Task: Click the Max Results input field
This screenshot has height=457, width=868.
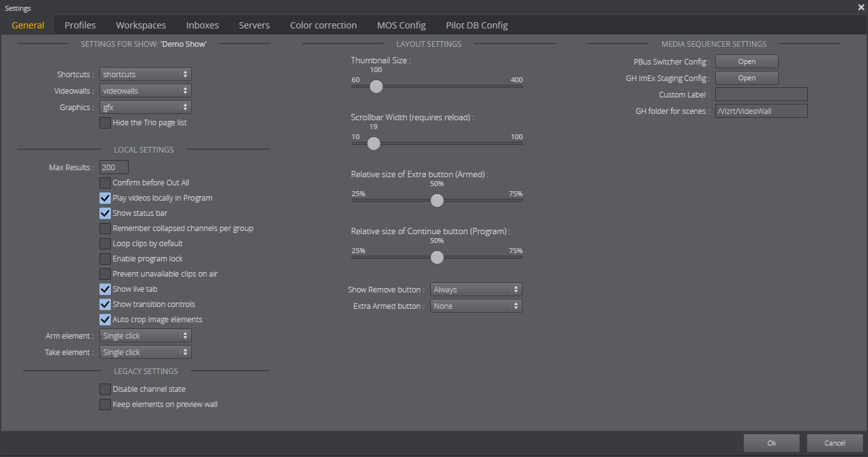Action: pos(114,167)
